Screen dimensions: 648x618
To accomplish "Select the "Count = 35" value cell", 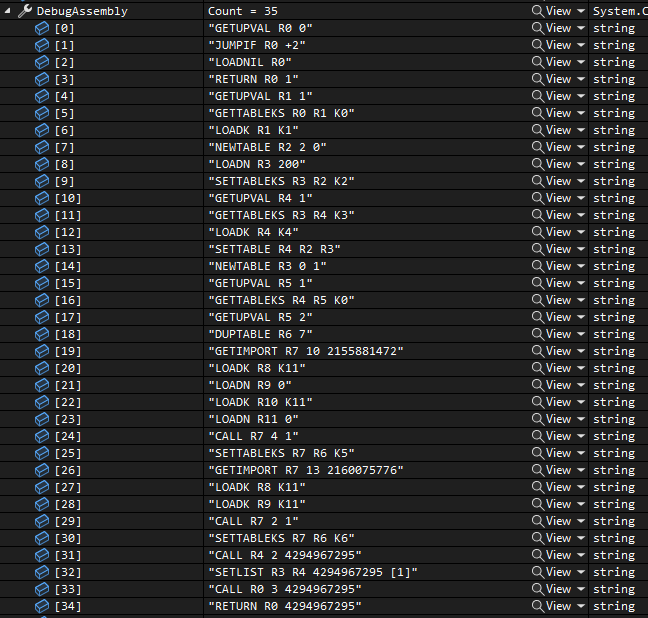I will point(243,11).
